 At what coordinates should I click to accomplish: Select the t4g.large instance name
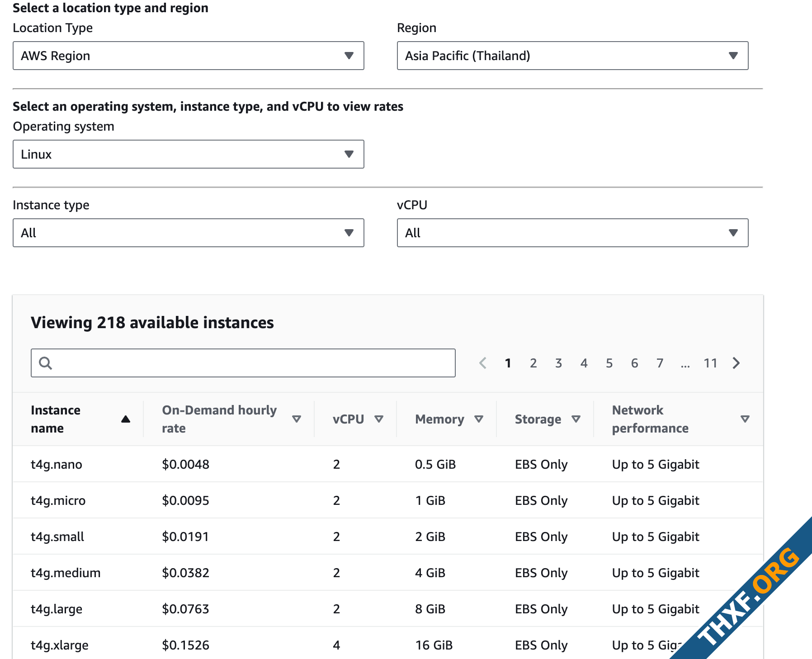tap(57, 609)
